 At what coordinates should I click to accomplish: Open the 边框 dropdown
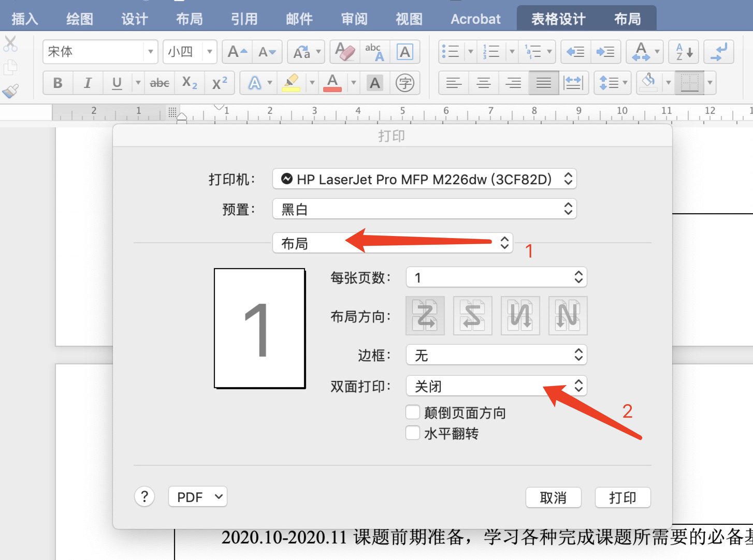pyautogui.click(x=496, y=355)
